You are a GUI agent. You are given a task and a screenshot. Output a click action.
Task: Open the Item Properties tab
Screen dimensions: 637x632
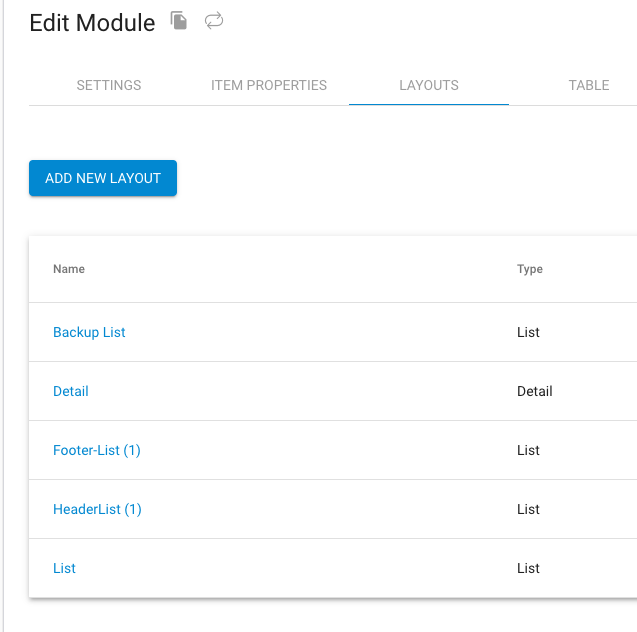(x=269, y=85)
